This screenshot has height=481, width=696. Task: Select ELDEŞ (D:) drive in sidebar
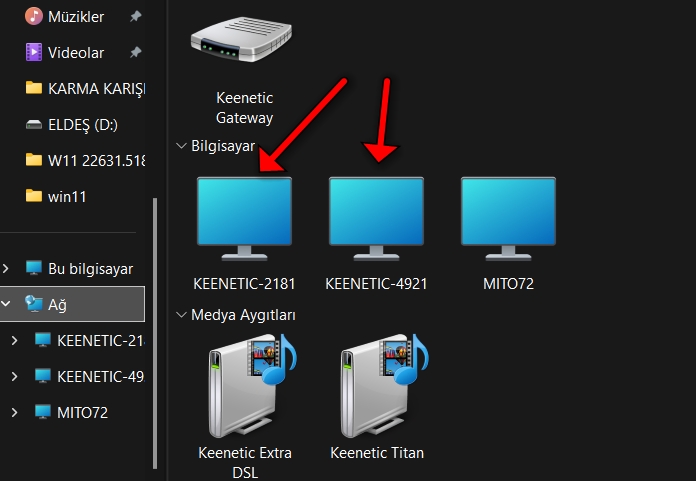(x=82, y=124)
